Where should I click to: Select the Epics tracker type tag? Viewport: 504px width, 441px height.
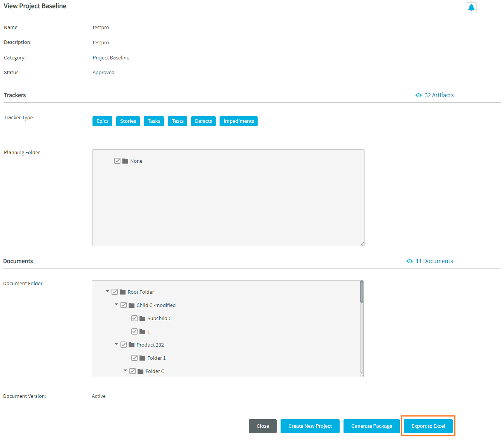(102, 121)
